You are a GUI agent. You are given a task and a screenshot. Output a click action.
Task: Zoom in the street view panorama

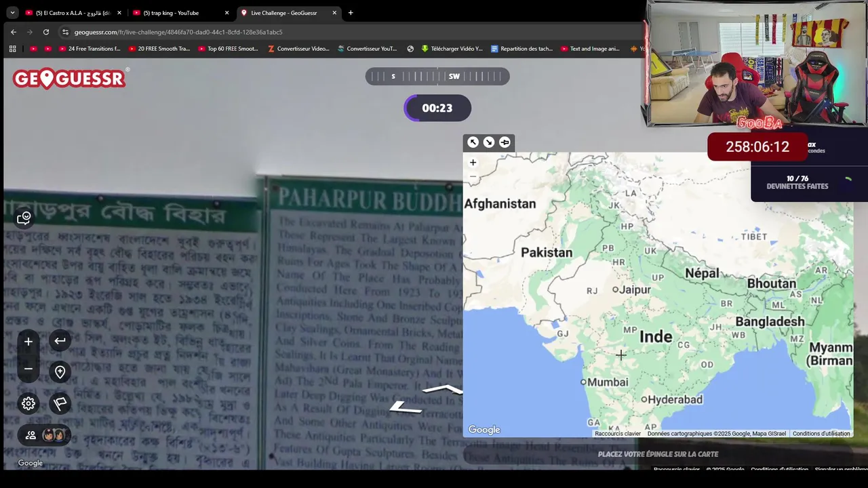point(28,342)
